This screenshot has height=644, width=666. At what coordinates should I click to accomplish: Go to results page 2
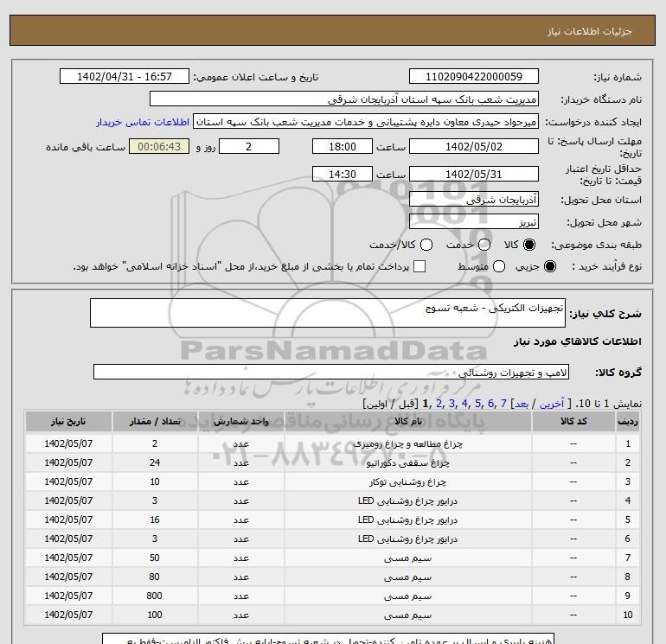point(439,404)
